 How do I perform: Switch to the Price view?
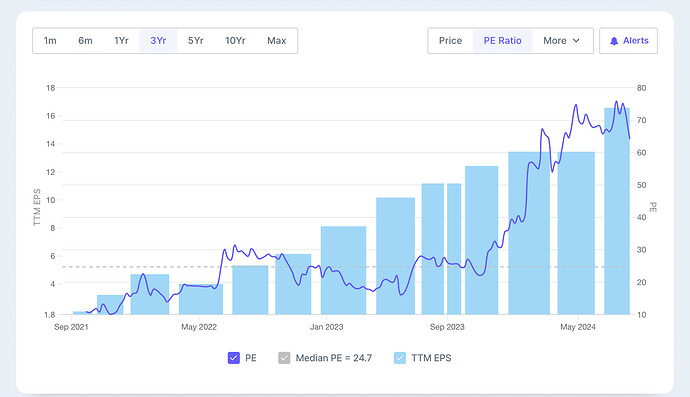tap(451, 40)
